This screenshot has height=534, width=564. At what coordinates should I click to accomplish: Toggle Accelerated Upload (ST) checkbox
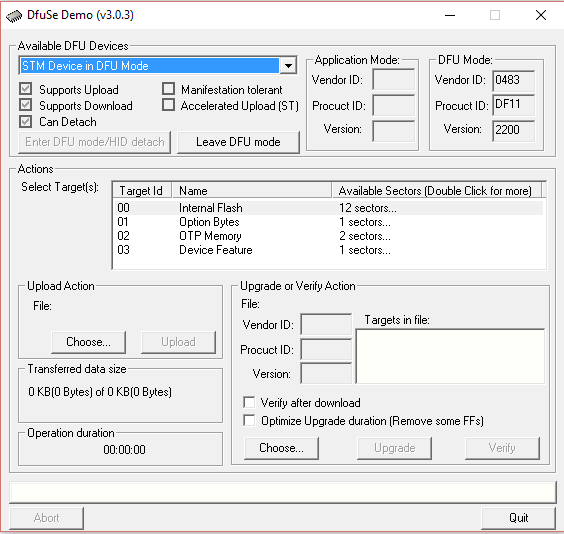click(168, 105)
